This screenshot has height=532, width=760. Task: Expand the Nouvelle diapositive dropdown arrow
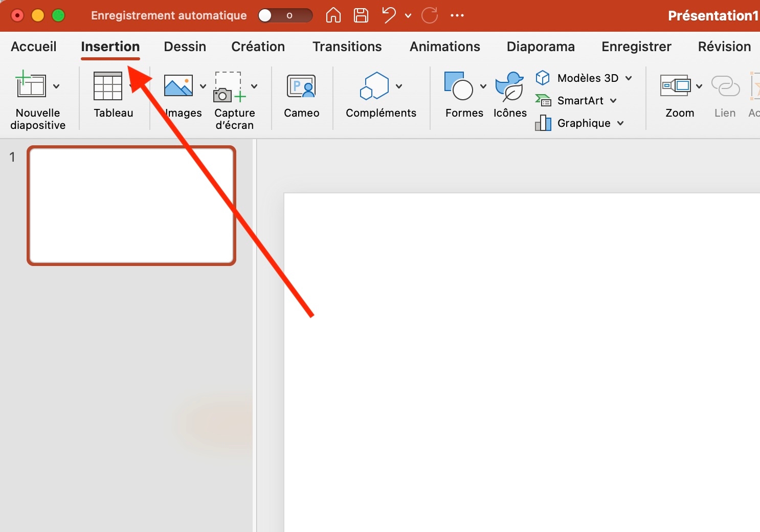tap(56, 86)
